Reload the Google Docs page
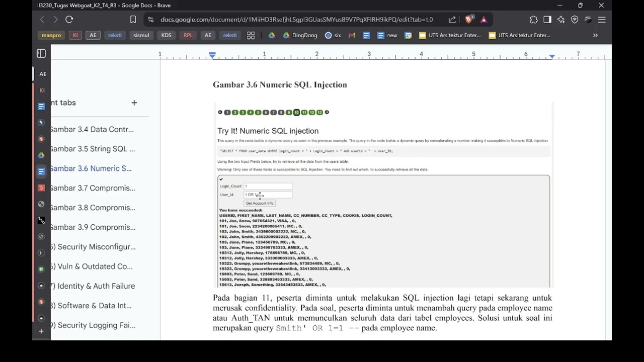This screenshot has height=362, width=644. [x=69, y=20]
